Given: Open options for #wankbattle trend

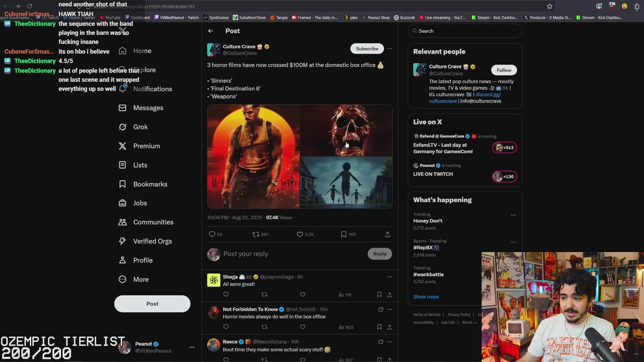Looking at the screenshot, I should [514, 268].
